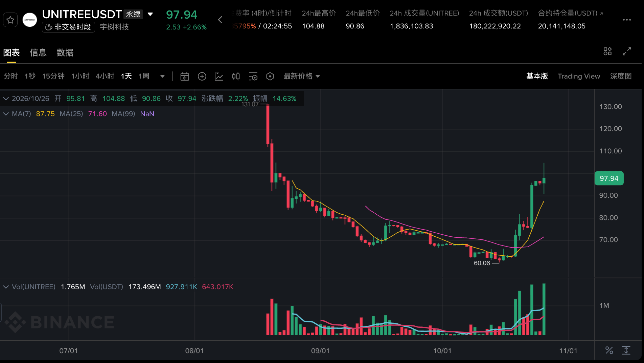
Task: Add UNITREEUSDT to favorites star
Action: coord(10,20)
